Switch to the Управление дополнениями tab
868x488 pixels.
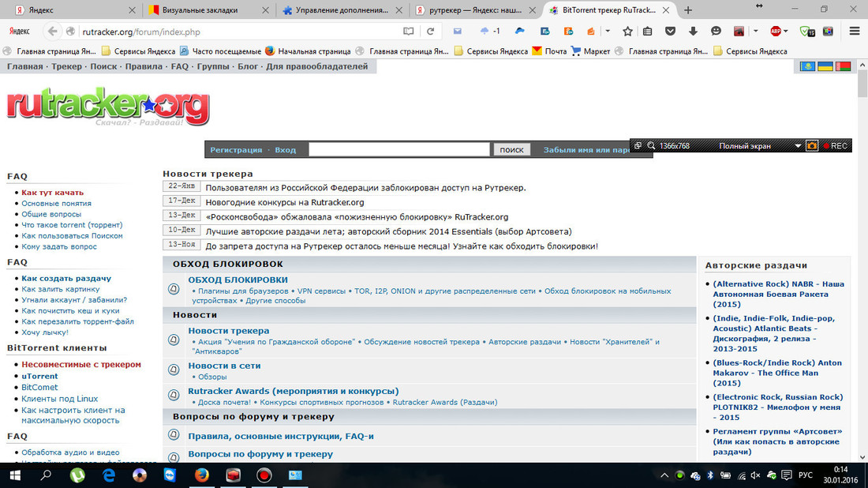[342, 10]
